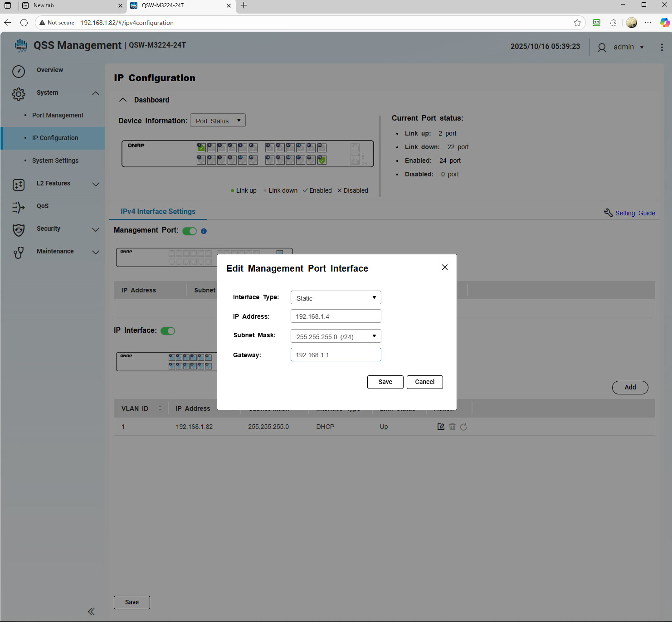Click the Gateway input field
The width and height of the screenshot is (672, 622).
336,355
